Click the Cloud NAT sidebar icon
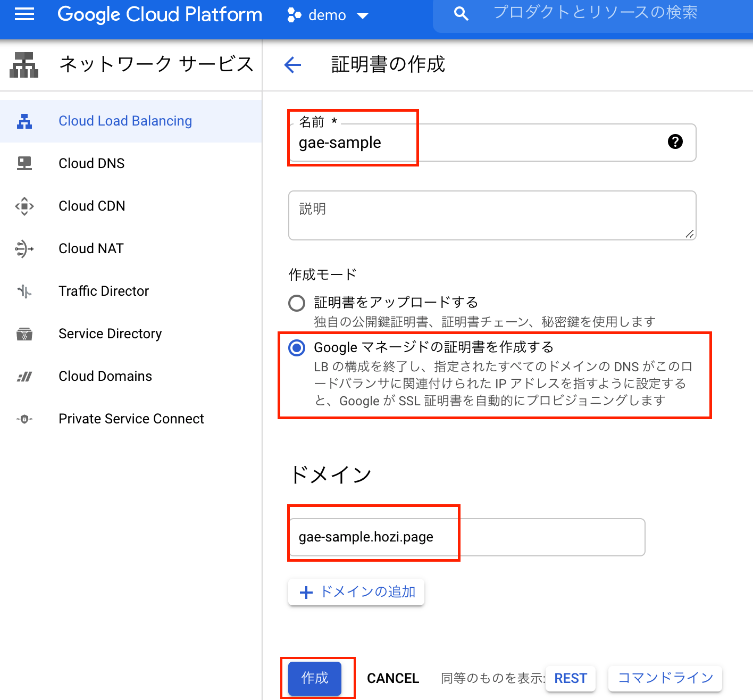 tap(24, 248)
